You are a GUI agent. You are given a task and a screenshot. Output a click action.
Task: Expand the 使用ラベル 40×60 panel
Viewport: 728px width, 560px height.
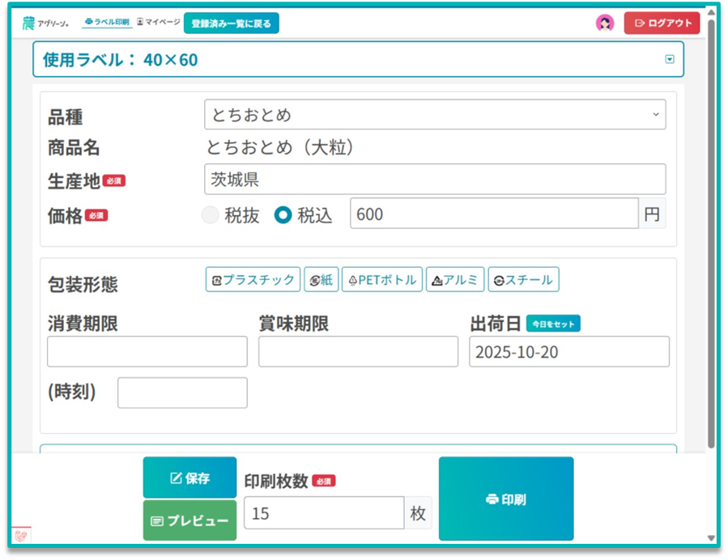[x=670, y=59]
